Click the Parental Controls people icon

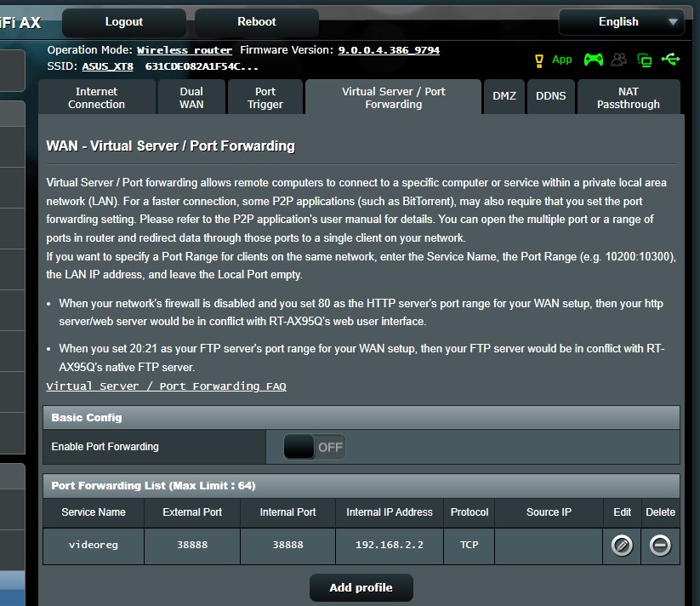tap(618, 60)
